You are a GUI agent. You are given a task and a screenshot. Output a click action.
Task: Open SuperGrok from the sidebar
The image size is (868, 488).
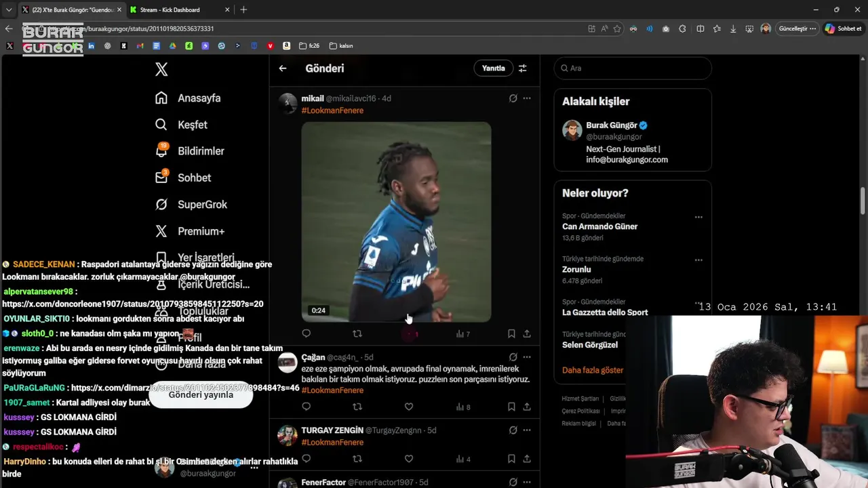coord(191,204)
